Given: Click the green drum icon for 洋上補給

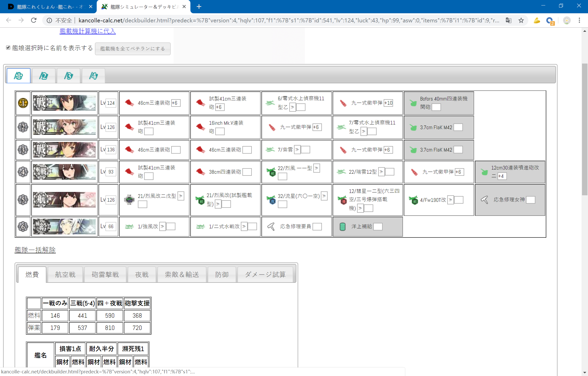Looking at the screenshot, I should pyautogui.click(x=342, y=227).
